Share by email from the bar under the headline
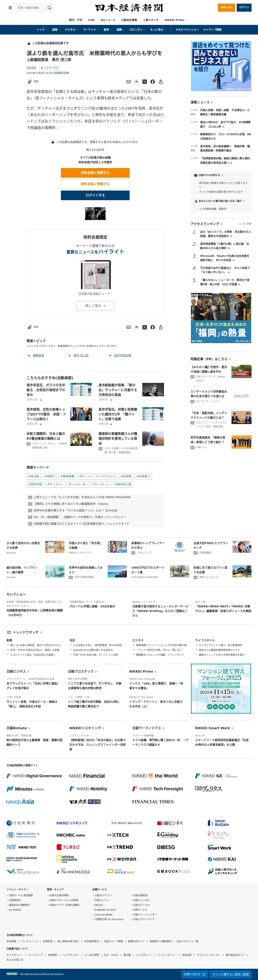 point(129,82)
